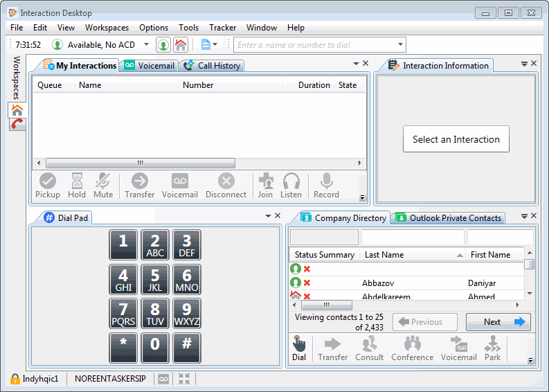Click the voicemail icon in status bar
Screen dimensions: 549x392
[163, 379]
